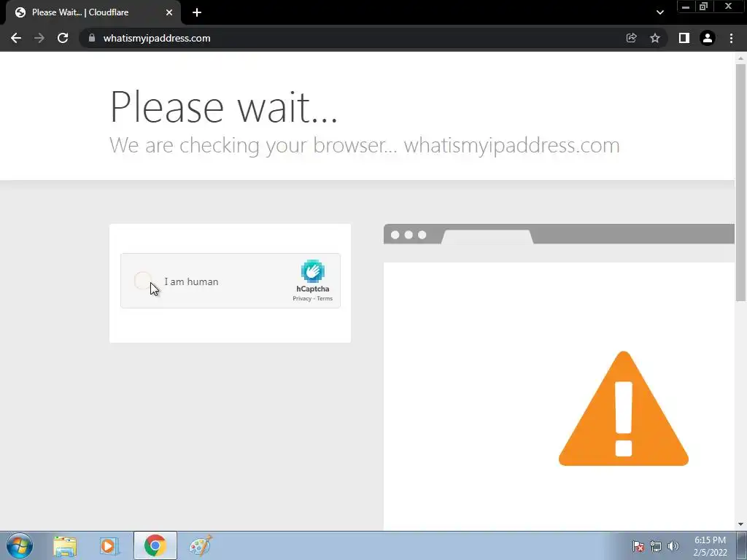Click the scrollbar down arrow

click(x=740, y=524)
